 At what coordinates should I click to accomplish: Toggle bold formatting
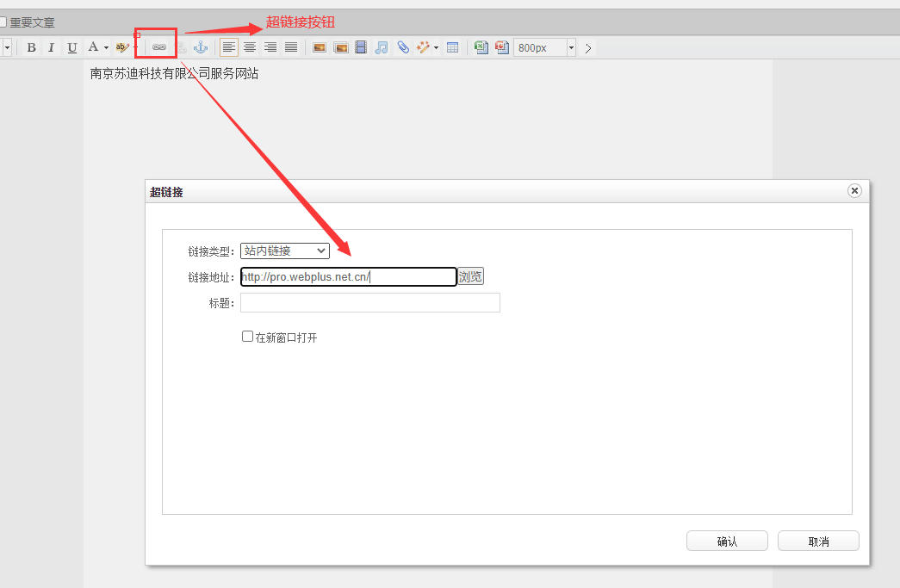32,47
